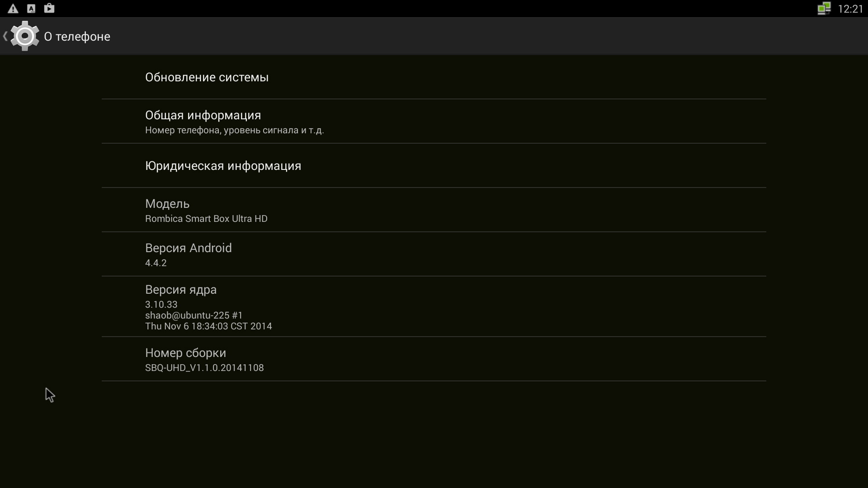The image size is (868, 488).
Task: Click the "Номер телефона, уровень сигнала" subtitle
Action: point(234,131)
